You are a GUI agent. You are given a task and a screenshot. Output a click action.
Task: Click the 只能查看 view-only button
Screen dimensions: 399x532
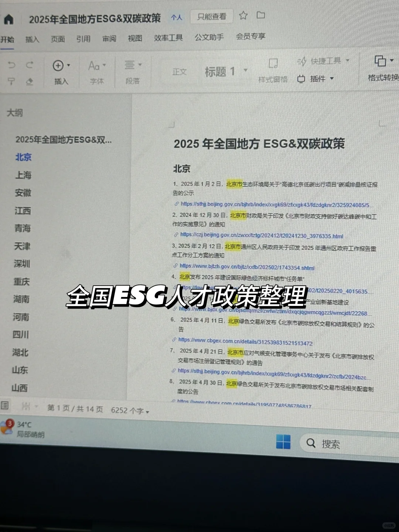[x=211, y=16]
